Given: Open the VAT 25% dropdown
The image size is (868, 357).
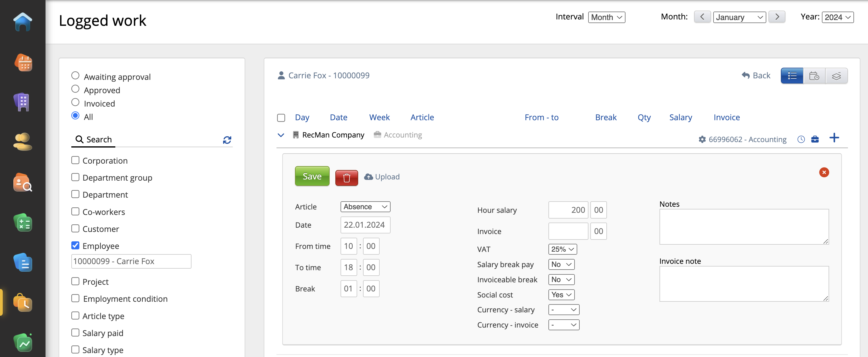Looking at the screenshot, I should tap(562, 249).
